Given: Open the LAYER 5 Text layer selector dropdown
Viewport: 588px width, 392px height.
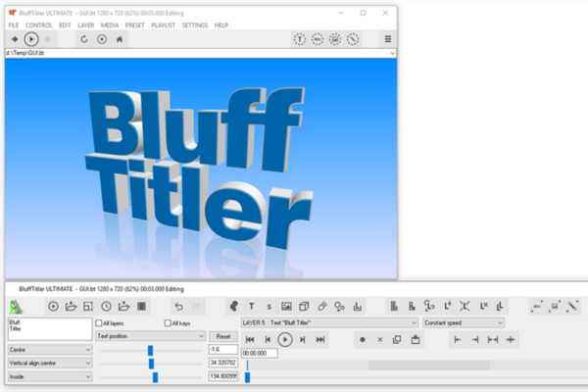Looking at the screenshot, I should (329, 322).
